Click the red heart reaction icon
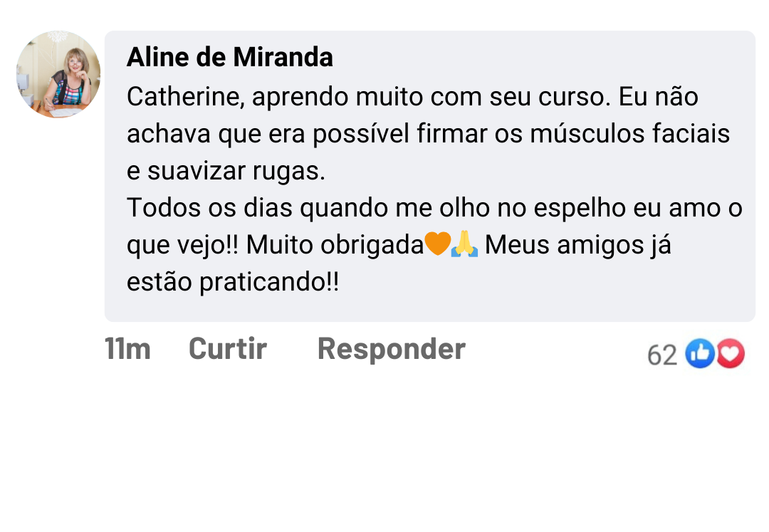This screenshot has height=532, width=769. 731,353
